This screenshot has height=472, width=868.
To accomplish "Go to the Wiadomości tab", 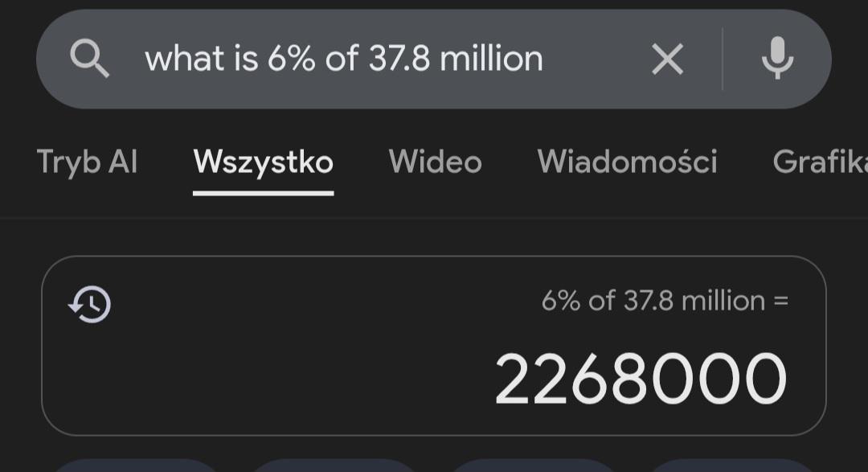I will click(627, 162).
